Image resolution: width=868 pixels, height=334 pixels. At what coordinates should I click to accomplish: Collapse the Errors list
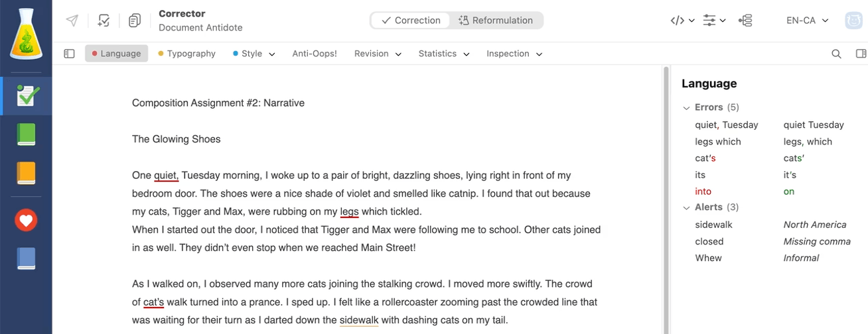click(x=687, y=107)
